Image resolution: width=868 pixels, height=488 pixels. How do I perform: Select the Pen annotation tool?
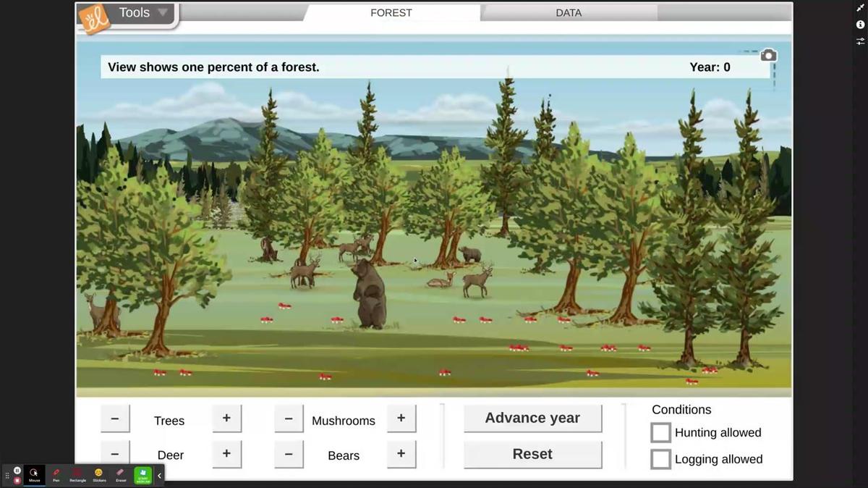[x=56, y=474]
